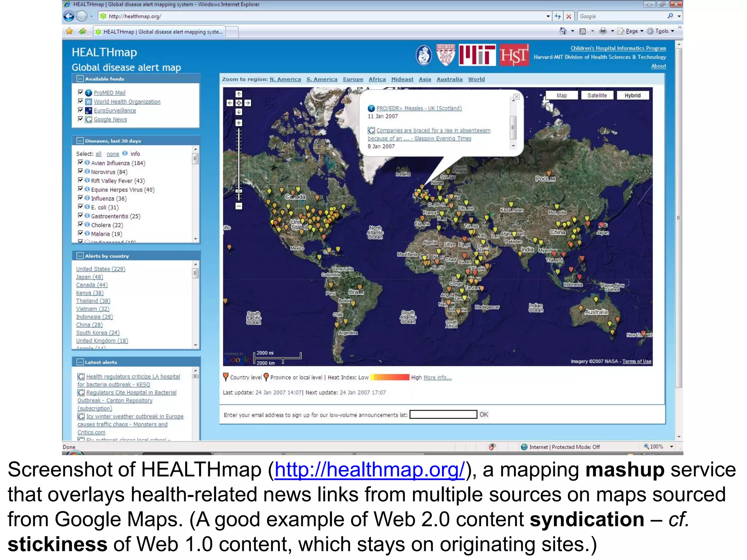Click the HST logo

514,55
